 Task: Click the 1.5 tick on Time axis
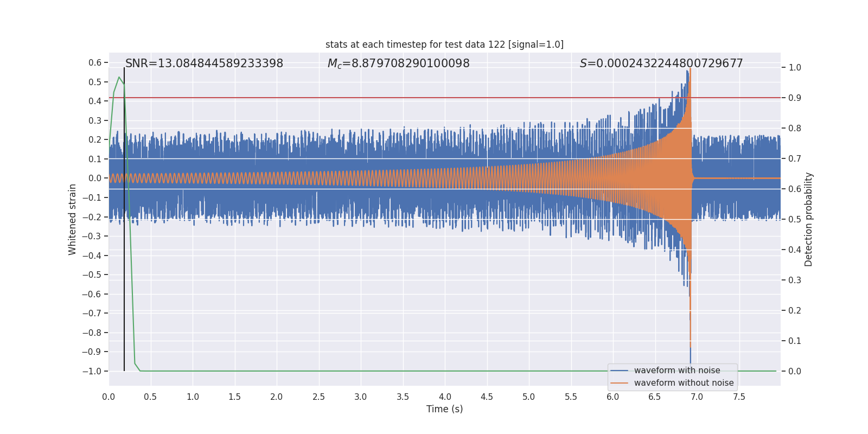(235, 397)
